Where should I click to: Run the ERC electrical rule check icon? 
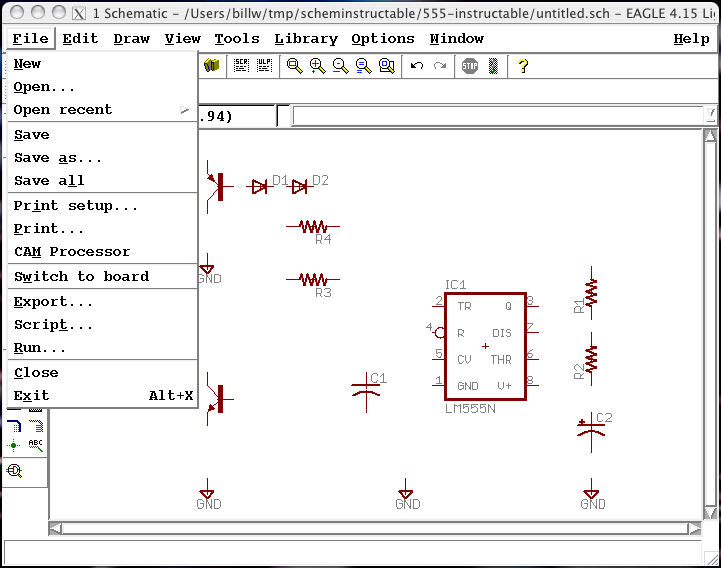pyautogui.click(x=14, y=470)
